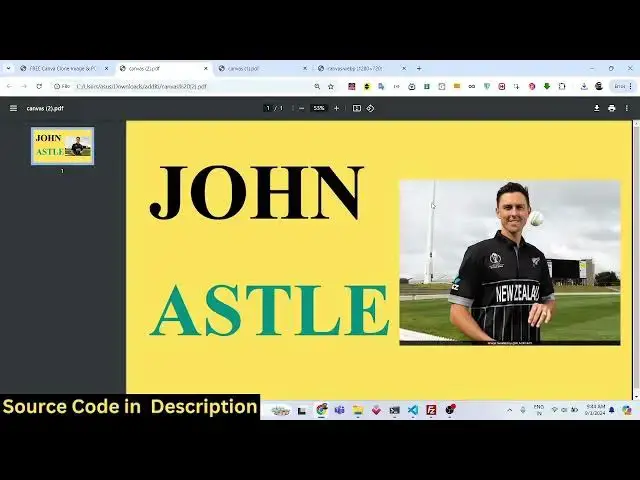Open a new browser tab

coord(419,69)
